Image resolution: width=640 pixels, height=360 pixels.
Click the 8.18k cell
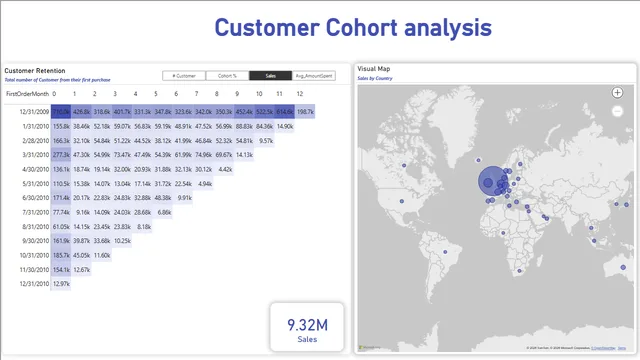point(143,227)
